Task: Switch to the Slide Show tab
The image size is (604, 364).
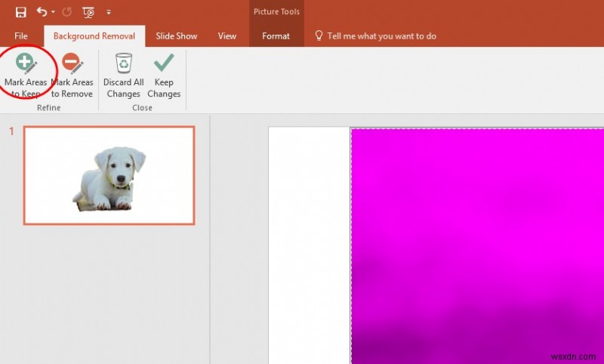Action: pyautogui.click(x=177, y=36)
